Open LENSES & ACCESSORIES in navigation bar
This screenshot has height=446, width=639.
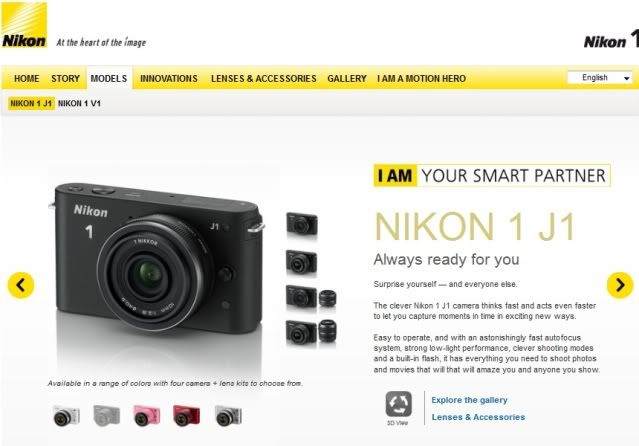(264, 78)
